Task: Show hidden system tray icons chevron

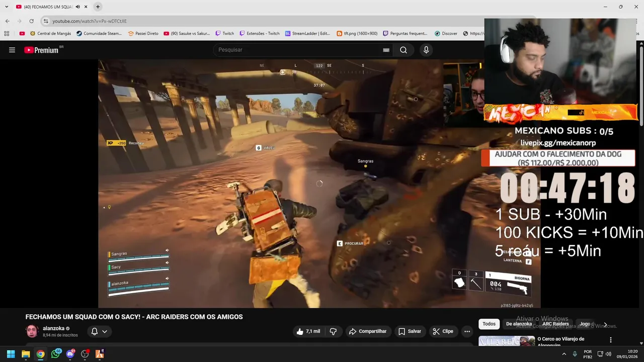Action: (x=563, y=354)
